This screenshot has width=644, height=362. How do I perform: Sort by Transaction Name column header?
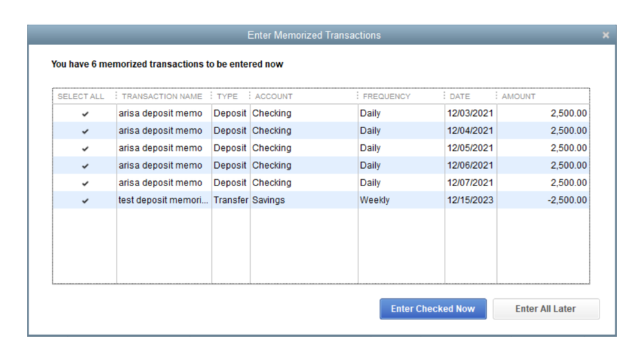(x=162, y=97)
